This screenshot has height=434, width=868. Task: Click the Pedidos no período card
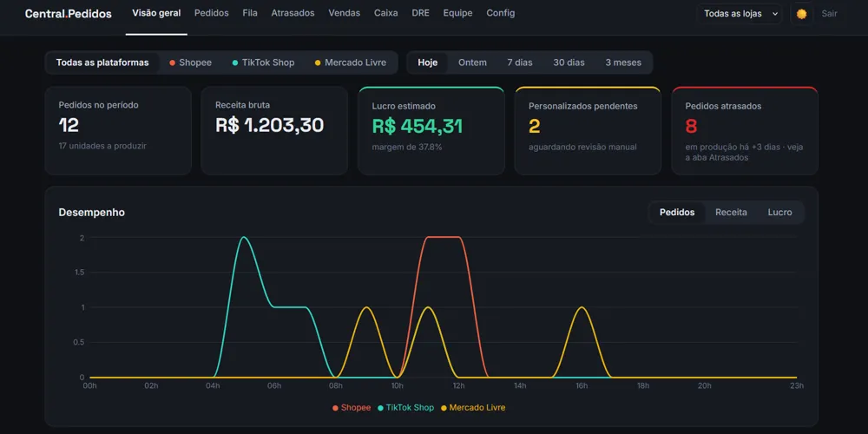tap(118, 131)
